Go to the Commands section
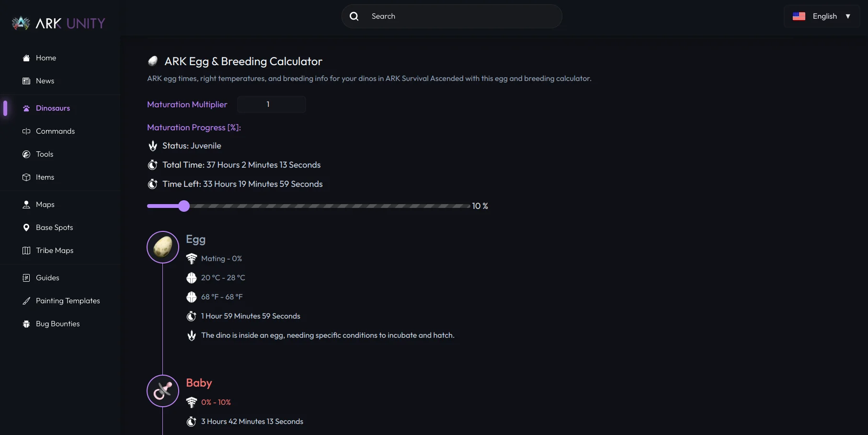The width and height of the screenshot is (868, 435). pos(55,131)
